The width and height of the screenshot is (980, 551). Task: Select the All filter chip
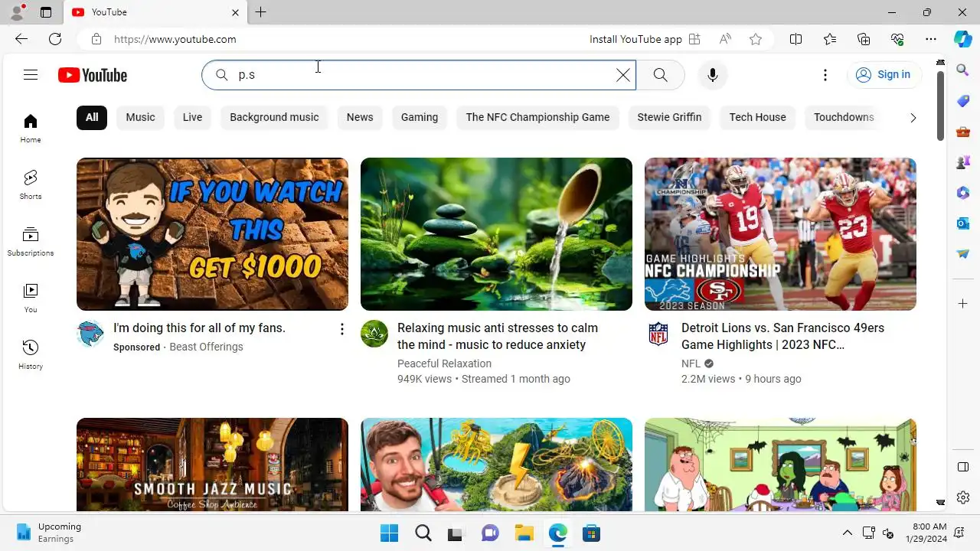tap(92, 117)
